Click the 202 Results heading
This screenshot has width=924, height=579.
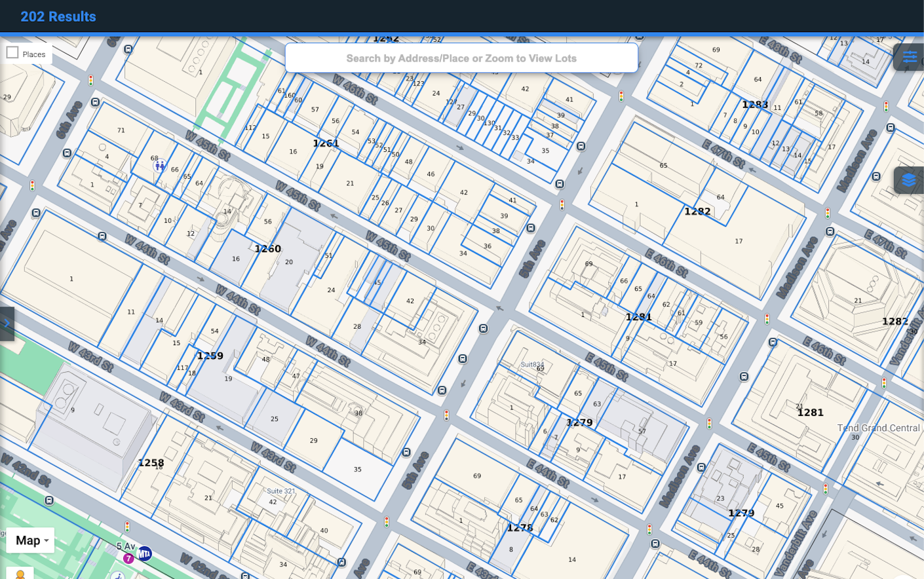point(58,16)
